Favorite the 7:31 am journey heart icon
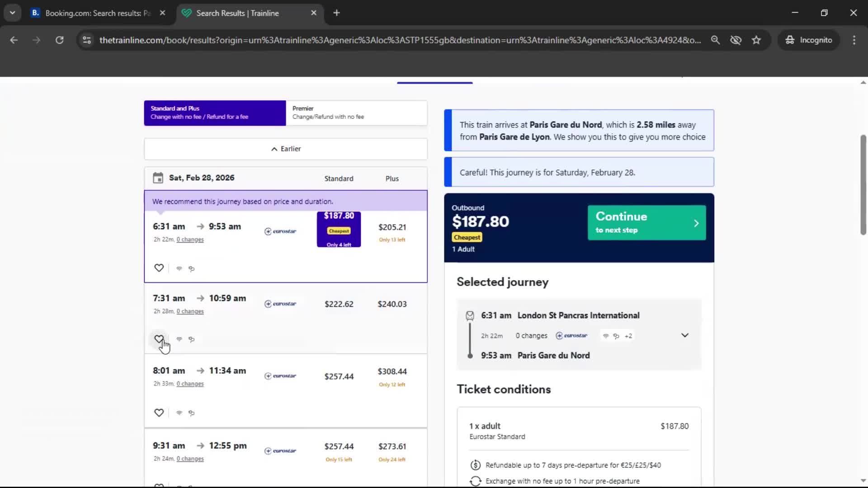The image size is (868, 488). coord(159,339)
